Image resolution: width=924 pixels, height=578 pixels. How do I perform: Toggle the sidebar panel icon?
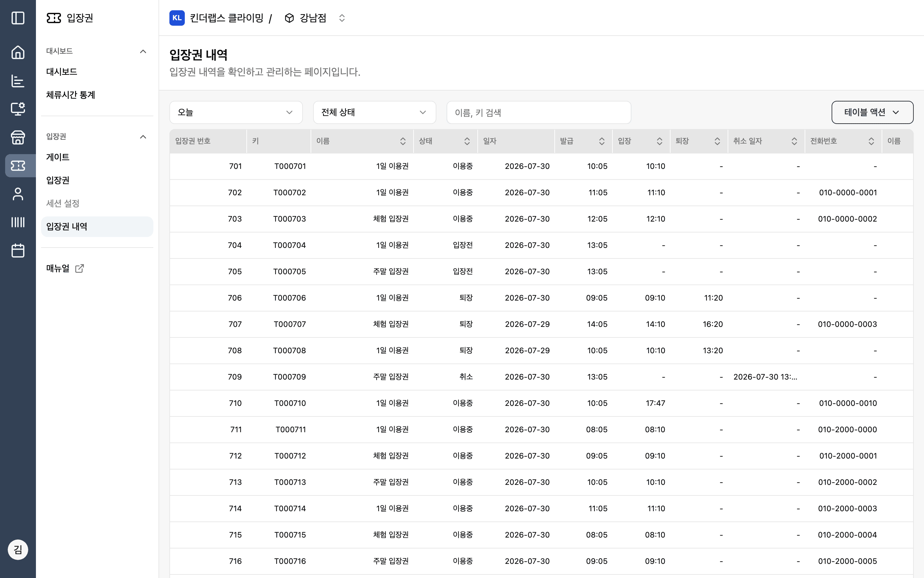pos(18,18)
